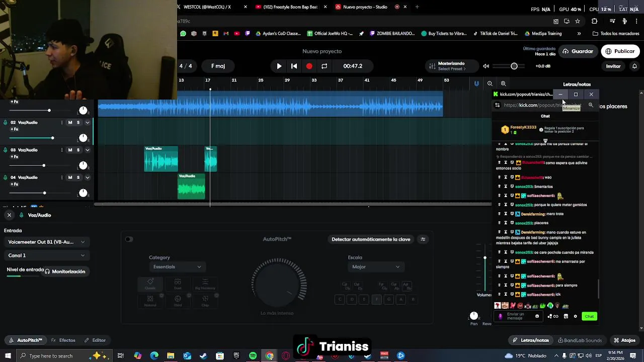Select the Big Harmony AutoPitch preset

tap(205, 284)
